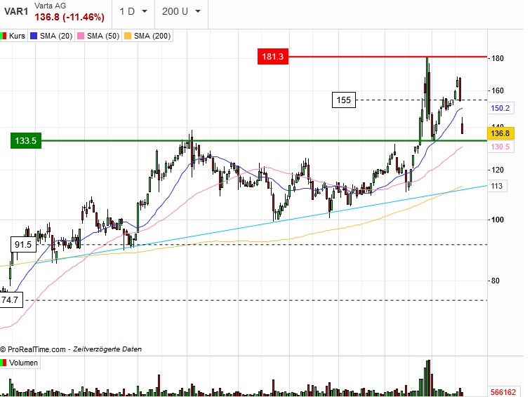
Task: Click the yellow 136.8 current price tag
Action: pos(500,133)
